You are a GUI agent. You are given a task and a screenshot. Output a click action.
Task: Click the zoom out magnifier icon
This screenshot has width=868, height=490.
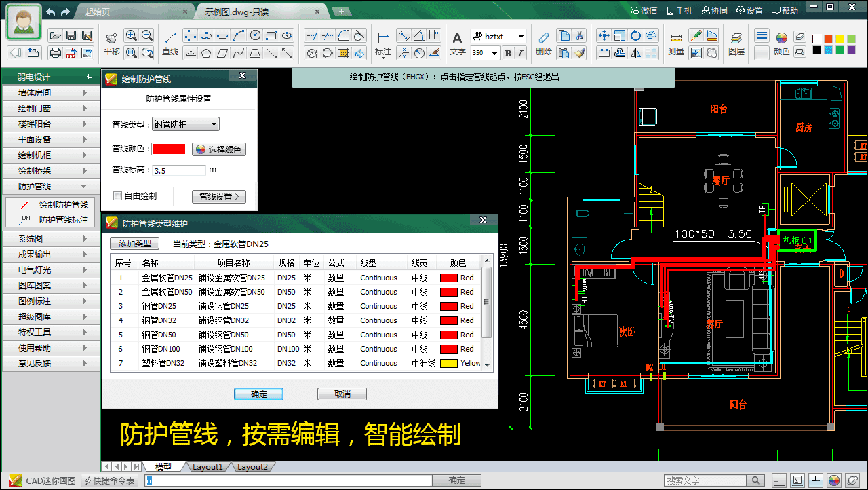[x=146, y=35]
